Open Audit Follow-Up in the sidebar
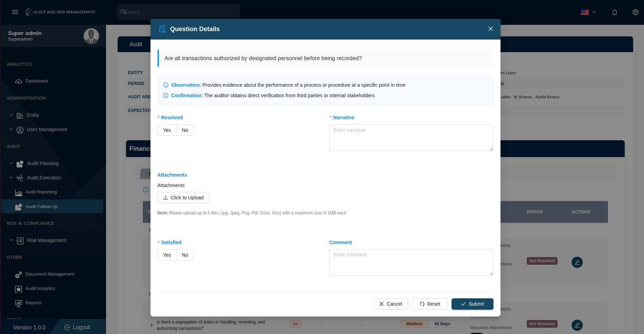This screenshot has width=644, height=334. tap(52, 206)
